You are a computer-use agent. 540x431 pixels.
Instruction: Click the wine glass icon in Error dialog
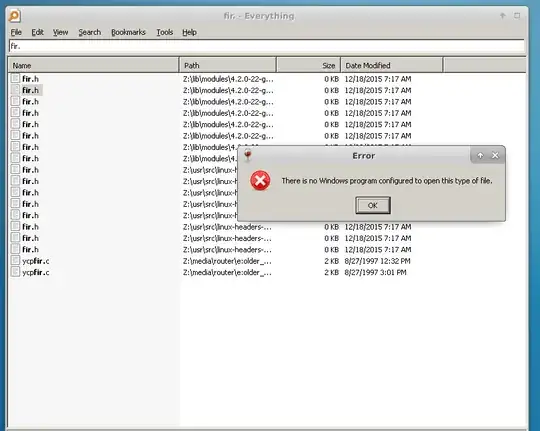pyautogui.click(x=248, y=155)
